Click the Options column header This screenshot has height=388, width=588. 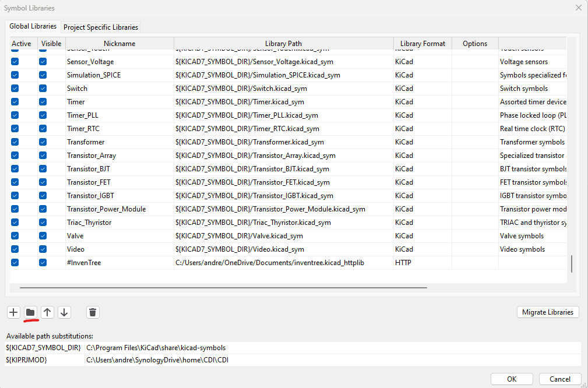point(475,44)
